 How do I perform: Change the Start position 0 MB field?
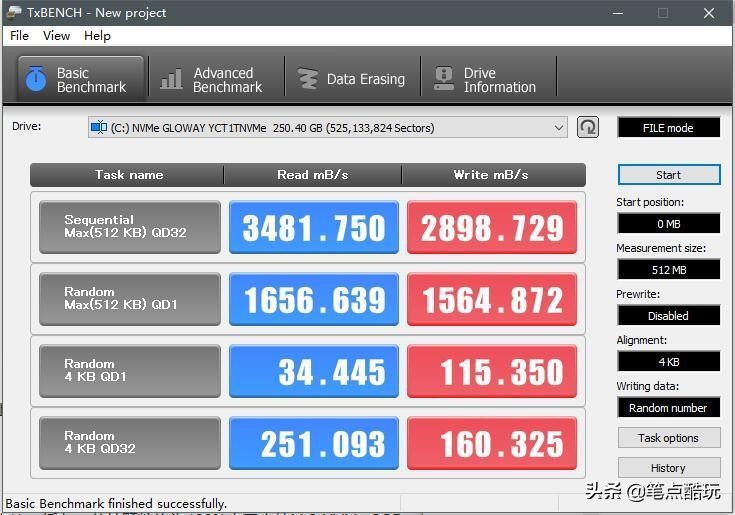(669, 224)
